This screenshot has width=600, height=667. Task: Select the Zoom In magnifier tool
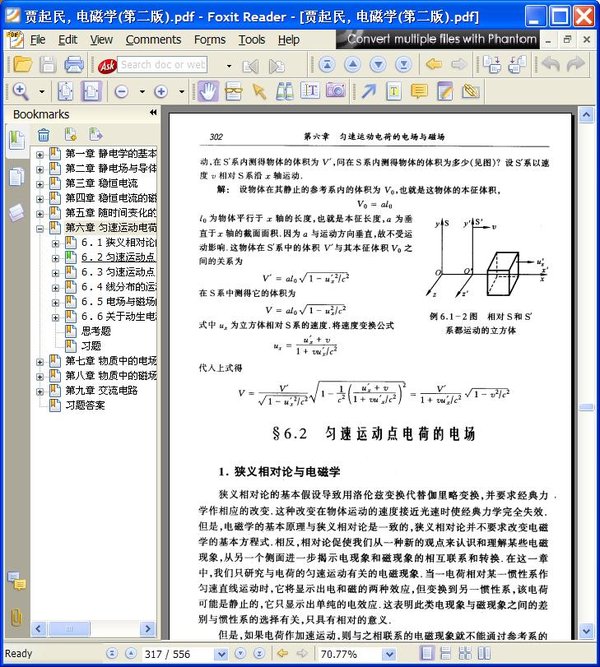pos(20,91)
